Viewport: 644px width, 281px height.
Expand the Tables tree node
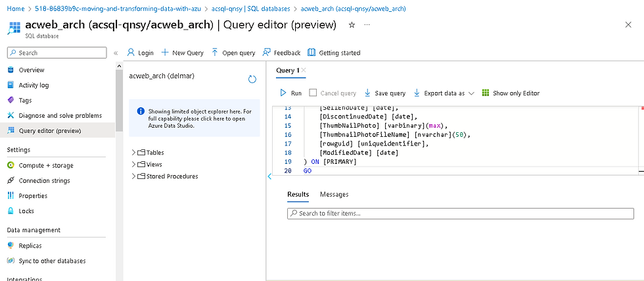[x=133, y=153]
